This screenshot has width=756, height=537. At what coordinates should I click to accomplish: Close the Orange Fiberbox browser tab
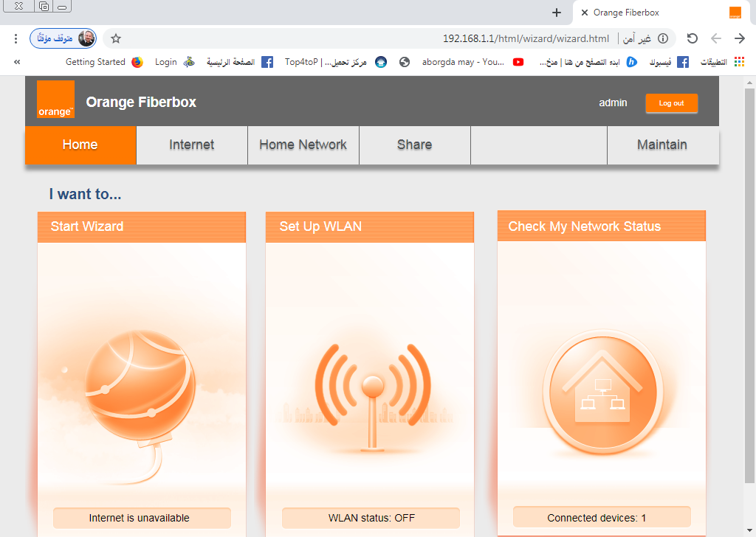tap(585, 13)
